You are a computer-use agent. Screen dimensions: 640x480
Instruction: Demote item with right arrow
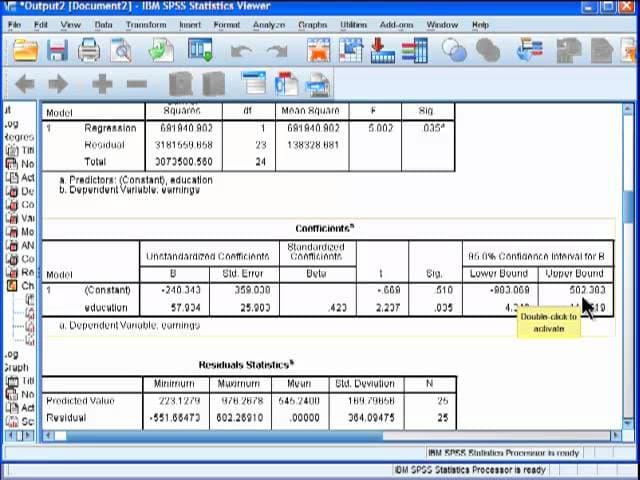[58, 84]
